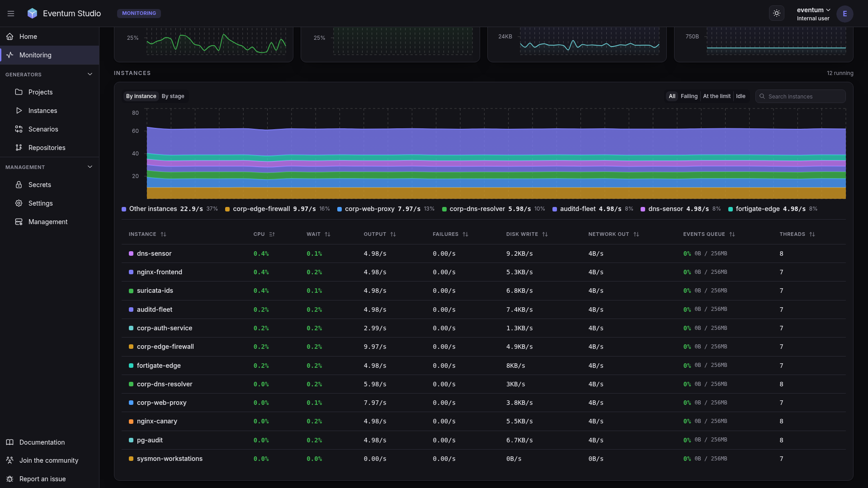Collapse the Management section chevron
The height and width of the screenshot is (488, 868).
pyautogui.click(x=90, y=167)
